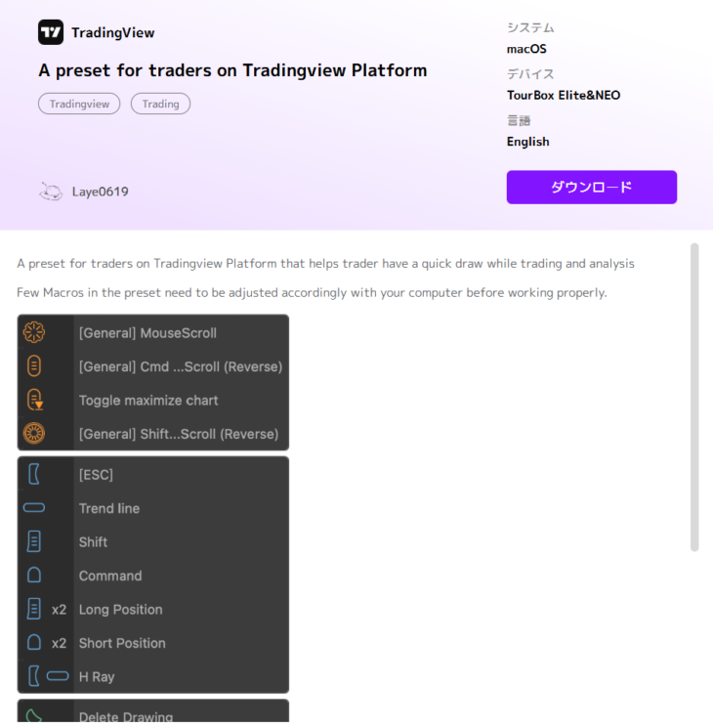The height and width of the screenshot is (728, 713).
Task: Click the Cmd Scroll (Reverse) scroll icon
Action: 34,366
